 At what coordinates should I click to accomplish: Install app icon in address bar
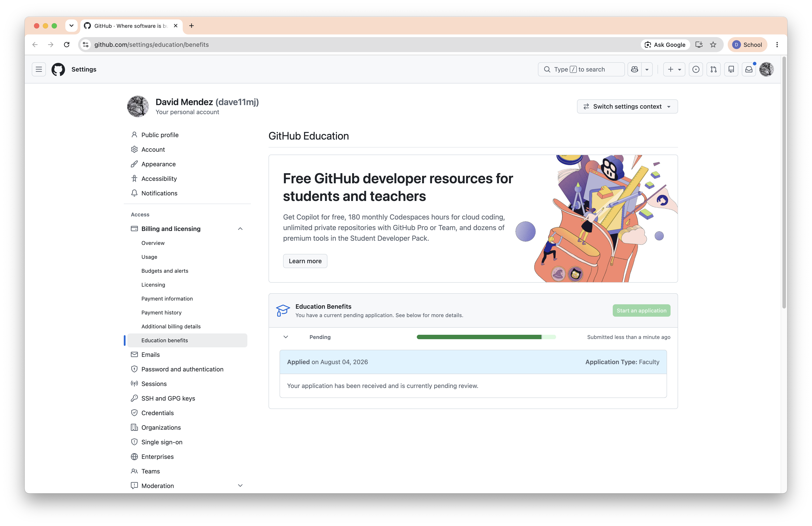coord(699,45)
